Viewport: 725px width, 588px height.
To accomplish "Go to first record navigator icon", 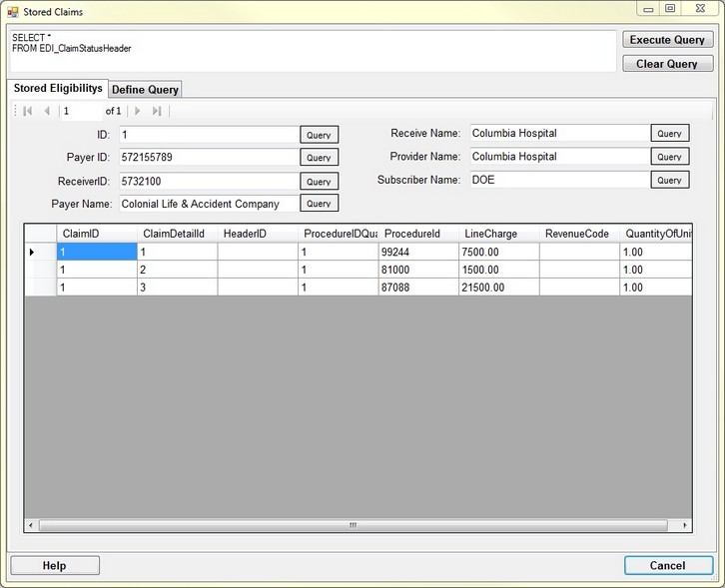I will tap(28, 111).
